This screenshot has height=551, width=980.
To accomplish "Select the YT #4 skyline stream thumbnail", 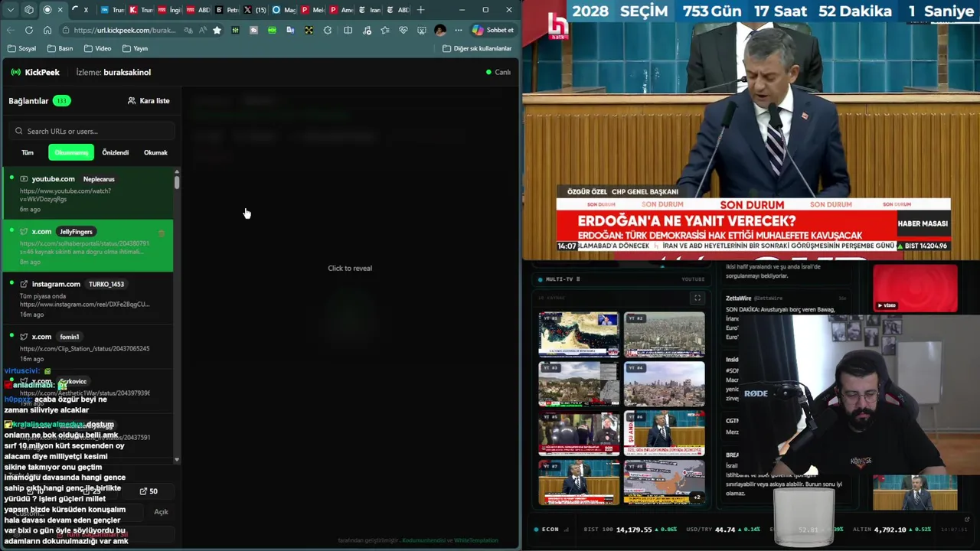I will (x=664, y=383).
